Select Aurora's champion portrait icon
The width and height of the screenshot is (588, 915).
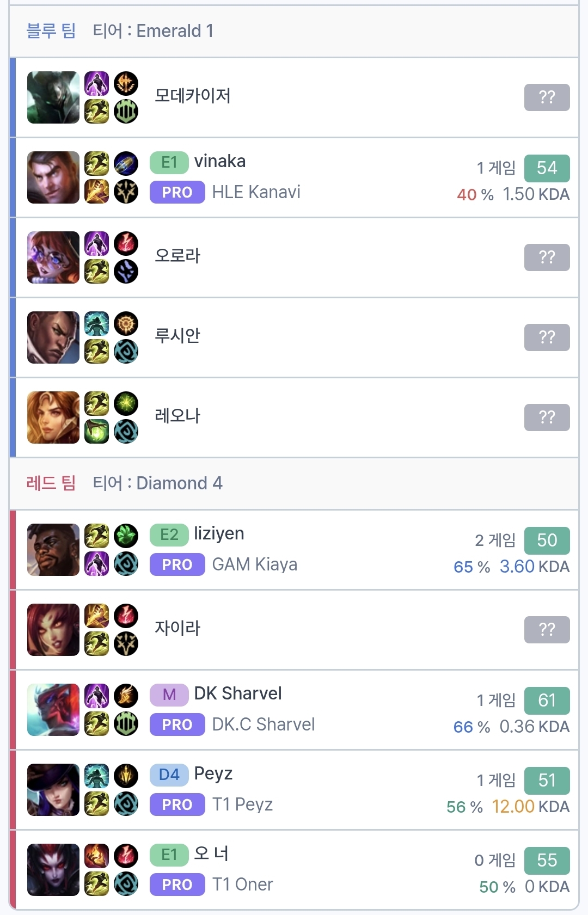pyautogui.click(x=53, y=257)
